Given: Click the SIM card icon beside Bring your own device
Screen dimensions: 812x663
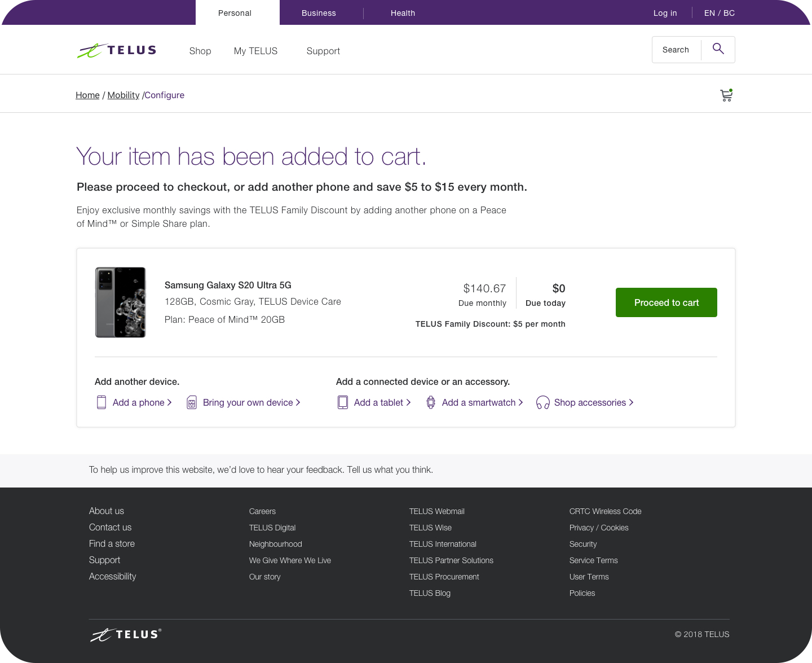Looking at the screenshot, I should (x=192, y=402).
